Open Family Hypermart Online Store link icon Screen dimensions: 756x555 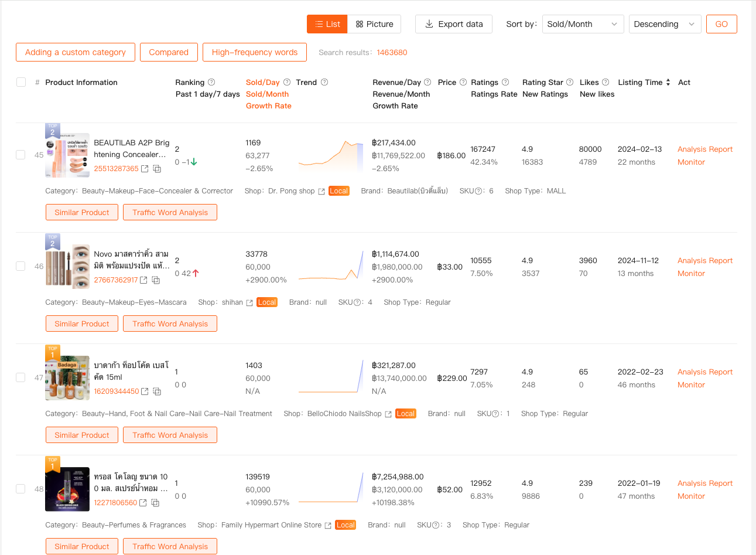[328, 526]
